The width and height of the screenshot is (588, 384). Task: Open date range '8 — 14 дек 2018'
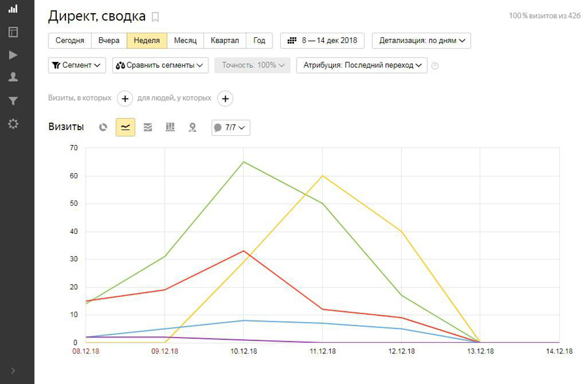click(323, 40)
